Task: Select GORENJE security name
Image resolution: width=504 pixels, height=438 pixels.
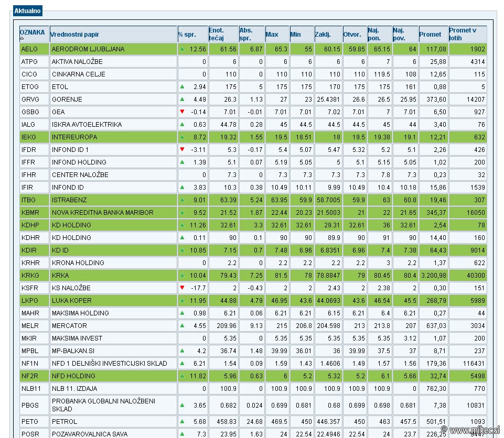Action: tap(67, 99)
